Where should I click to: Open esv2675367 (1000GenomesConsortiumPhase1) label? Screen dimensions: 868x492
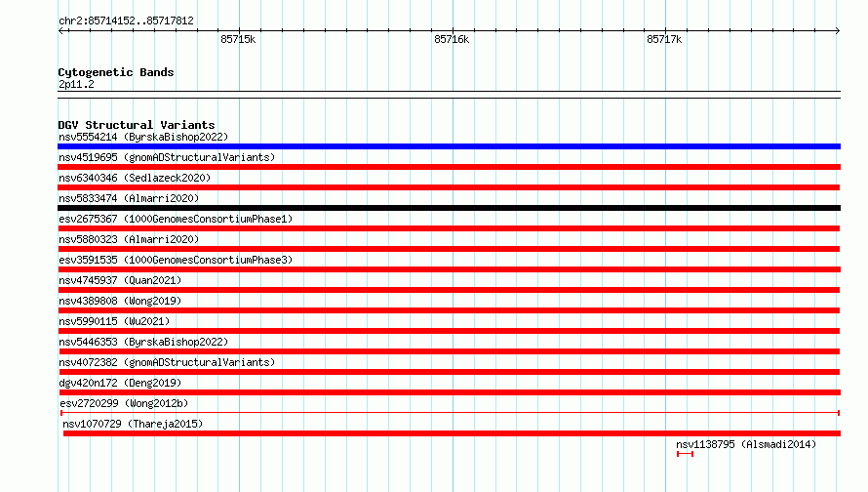pos(176,219)
